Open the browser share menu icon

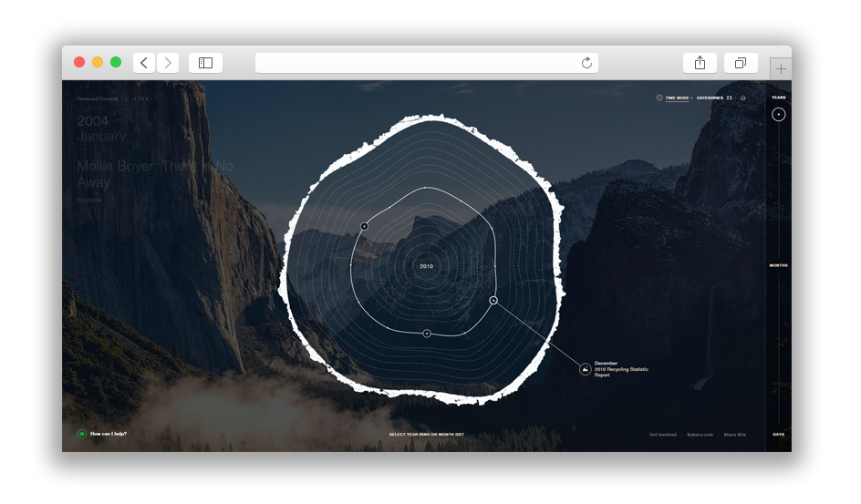click(x=700, y=63)
